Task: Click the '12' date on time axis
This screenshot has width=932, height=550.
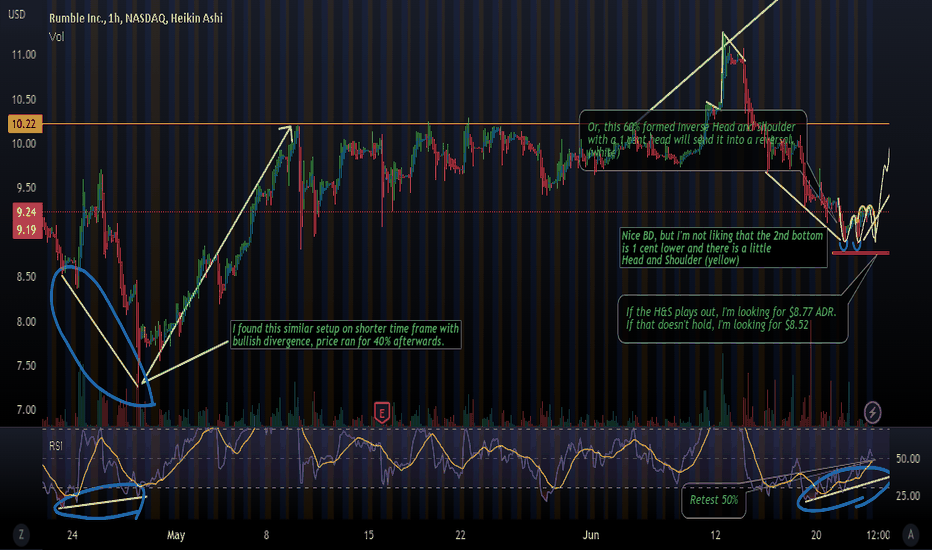Action: pyautogui.click(x=715, y=535)
